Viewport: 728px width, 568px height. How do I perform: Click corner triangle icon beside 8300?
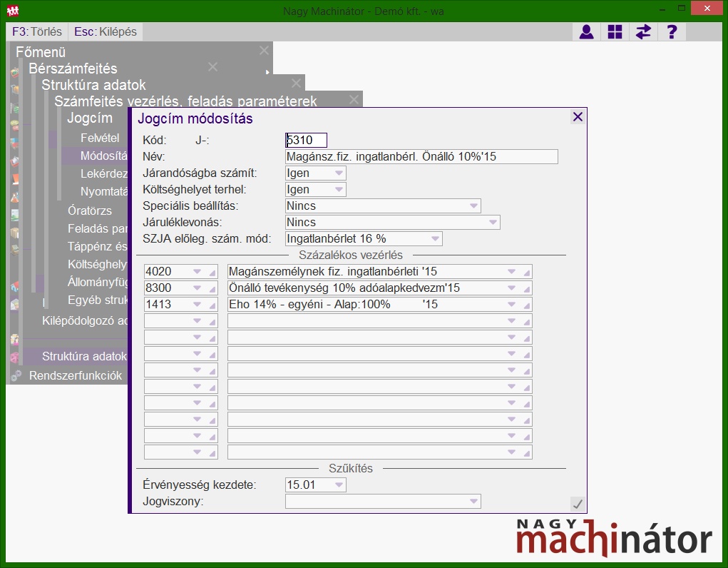pyautogui.click(x=212, y=289)
